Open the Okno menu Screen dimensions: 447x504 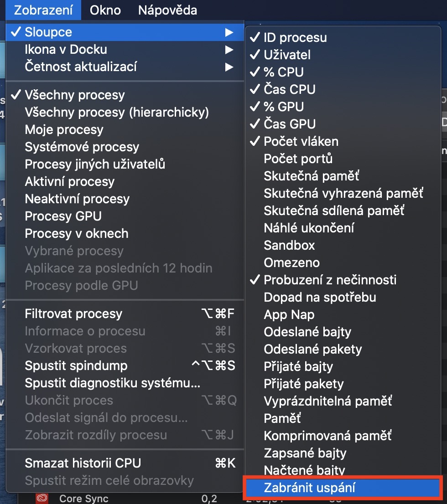click(105, 10)
